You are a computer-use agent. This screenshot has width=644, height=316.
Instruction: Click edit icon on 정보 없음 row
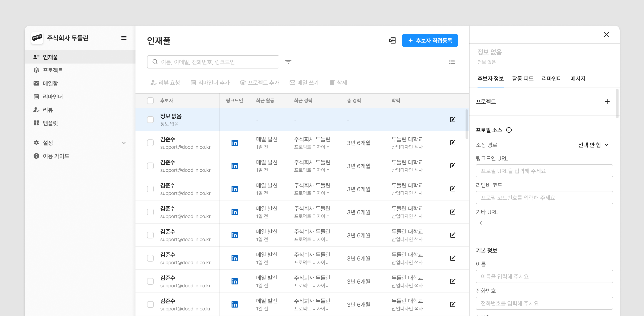point(453,120)
